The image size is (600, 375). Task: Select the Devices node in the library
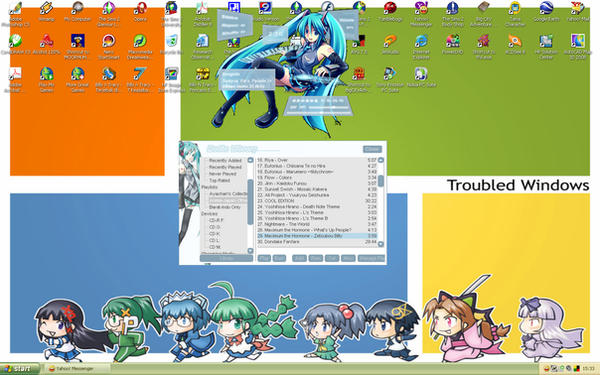209,214
